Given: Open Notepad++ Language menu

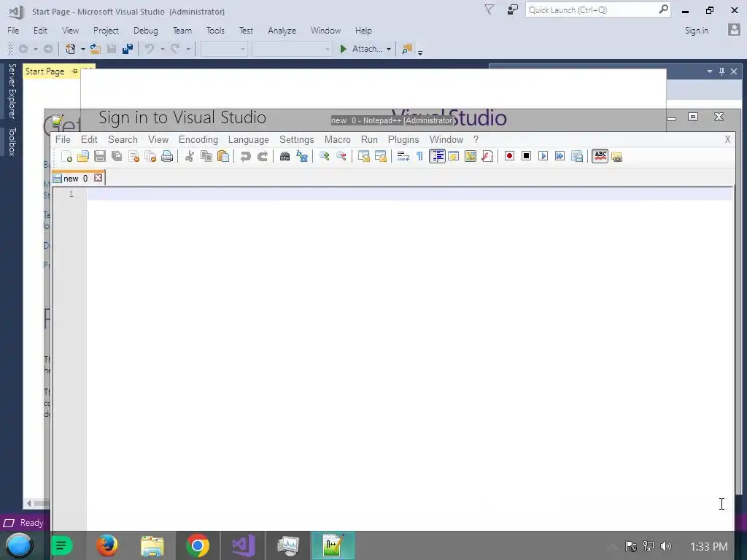Looking at the screenshot, I should (x=248, y=139).
